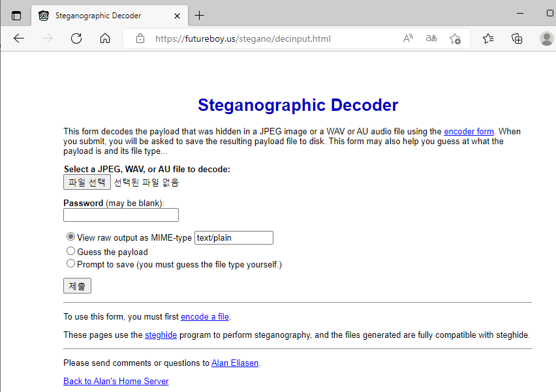Go Back to Alan's Home Server
Image resolution: width=556 pixels, height=392 pixels.
pyautogui.click(x=116, y=381)
